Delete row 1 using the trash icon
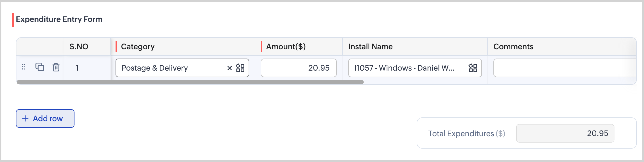The image size is (644, 162). pos(56,67)
